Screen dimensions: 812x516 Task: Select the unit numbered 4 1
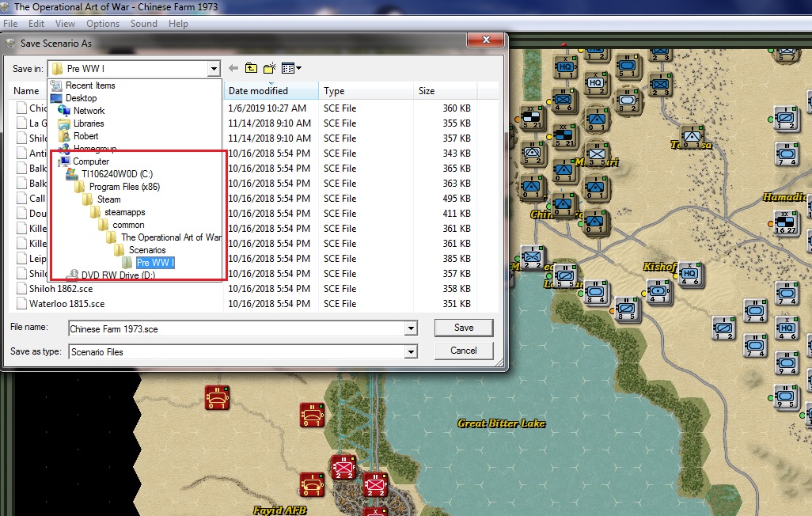pos(658,291)
